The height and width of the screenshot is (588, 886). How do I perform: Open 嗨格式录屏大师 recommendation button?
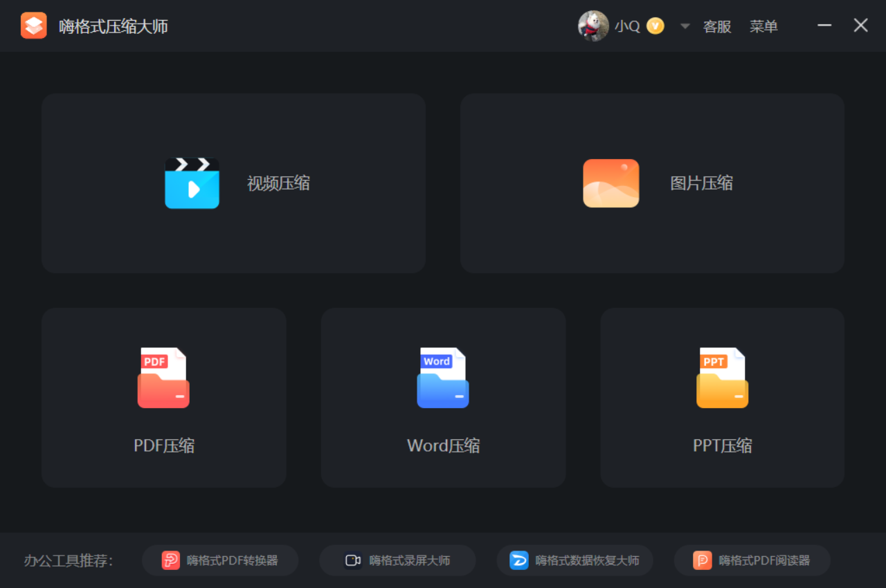[x=397, y=560]
